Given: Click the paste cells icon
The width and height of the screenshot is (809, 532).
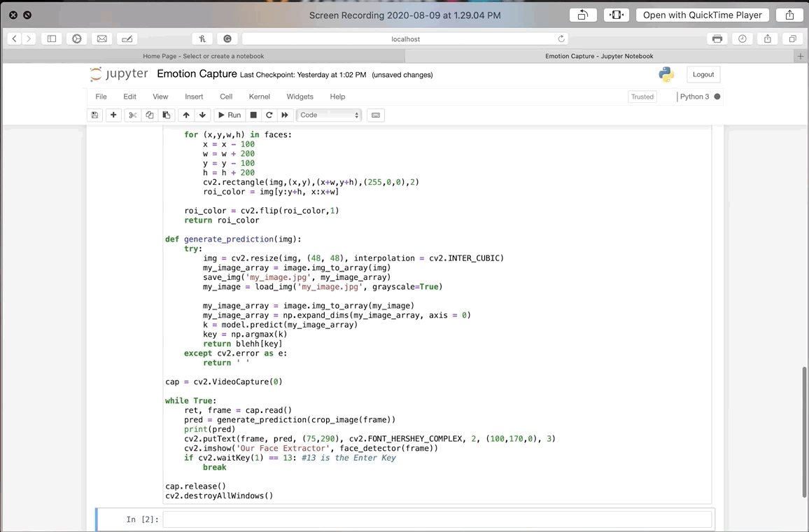Looking at the screenshot, I should [x=166, y=115].
